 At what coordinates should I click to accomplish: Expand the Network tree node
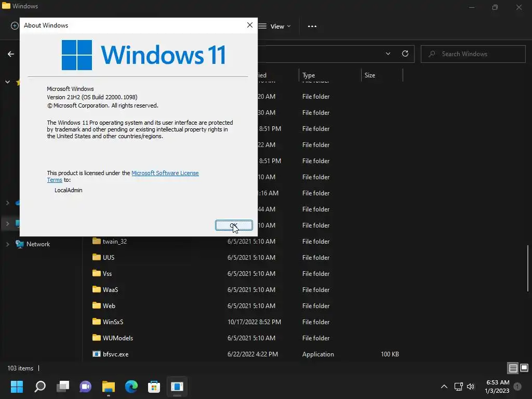click(7, 244)
